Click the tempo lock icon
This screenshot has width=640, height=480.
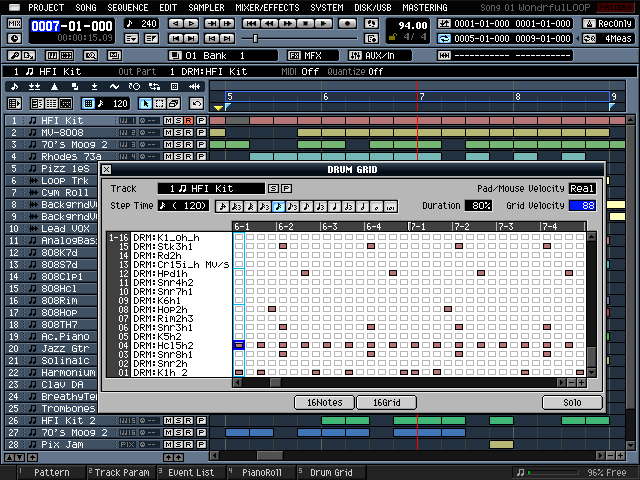393,37
